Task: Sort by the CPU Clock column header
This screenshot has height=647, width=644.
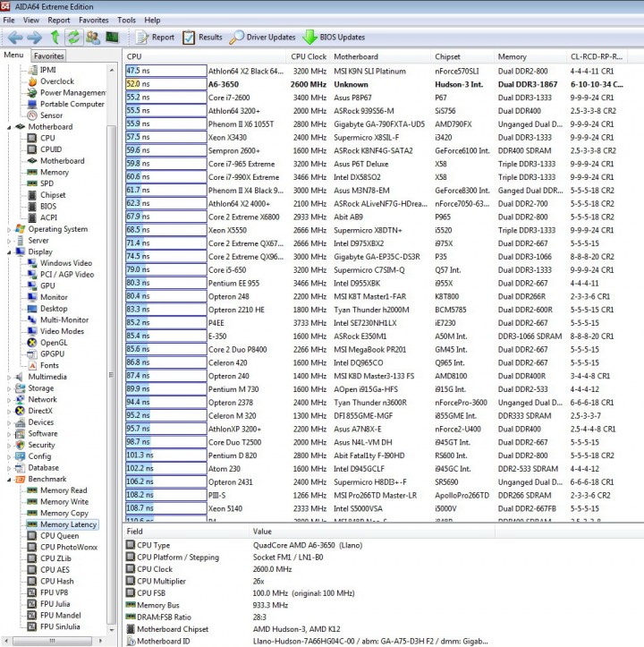Action: (309, 56)
